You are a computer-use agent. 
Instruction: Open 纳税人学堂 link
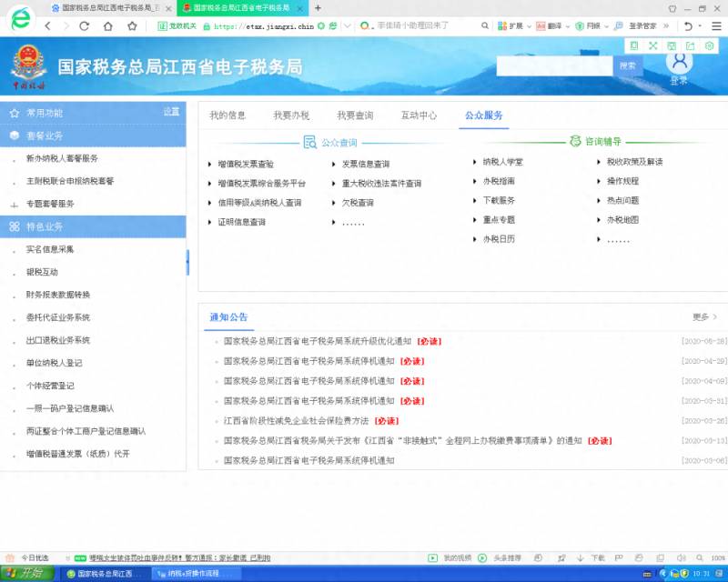pos(503,162)
